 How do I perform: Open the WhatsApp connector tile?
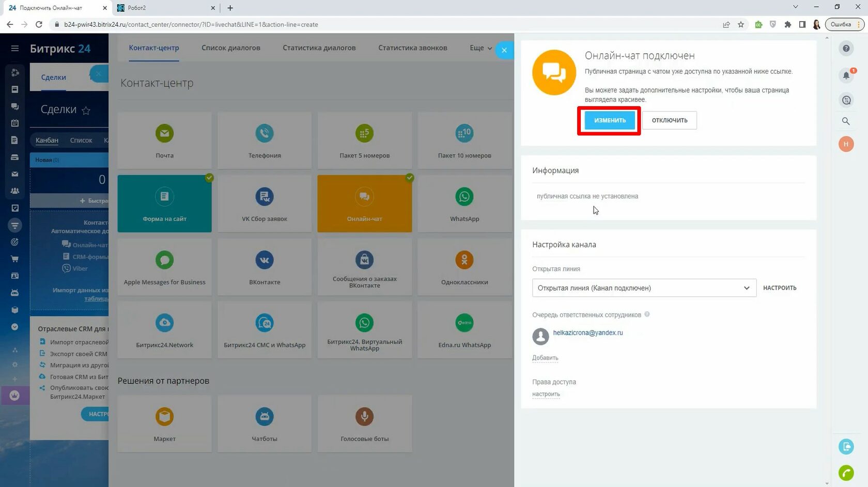pyautogui.click(x=464, y=203)
